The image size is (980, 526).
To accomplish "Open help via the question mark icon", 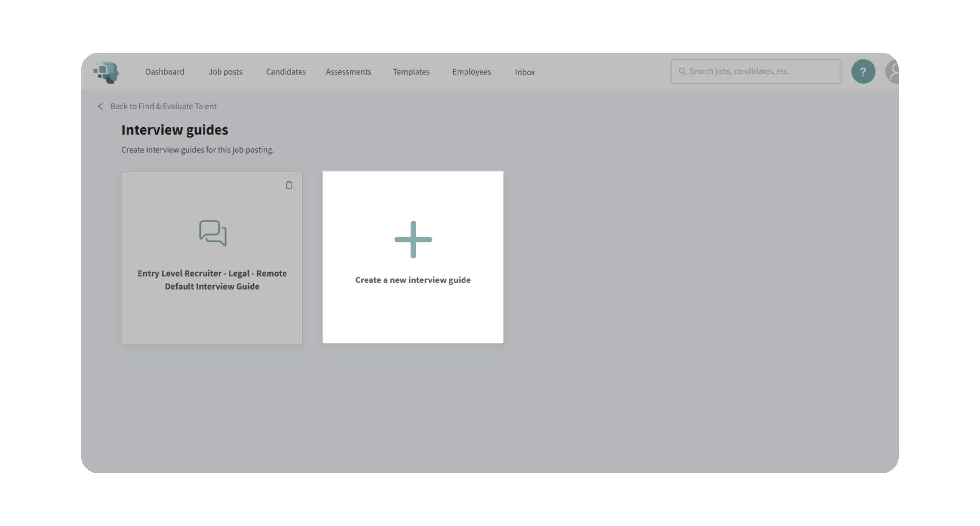I will 863,72.
